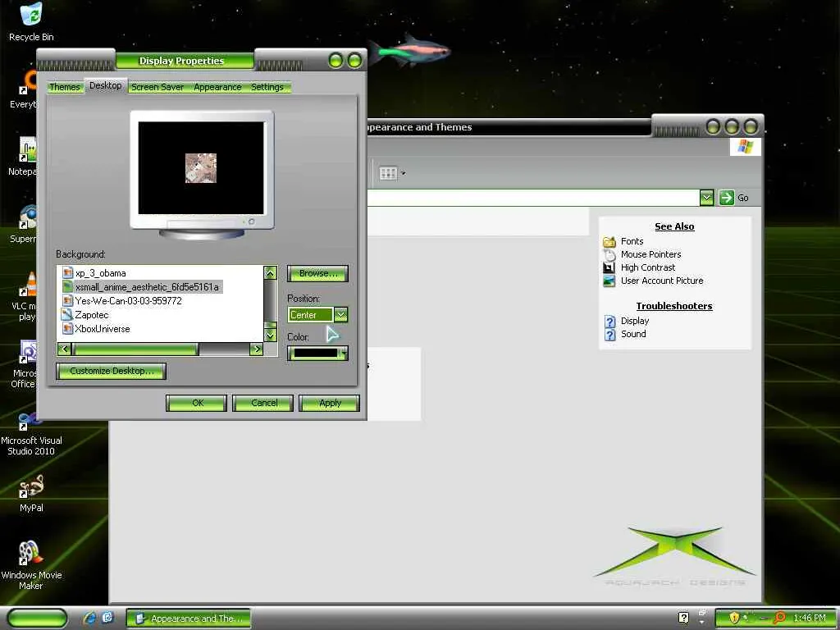Screen dimensions: 840x630
Task: Click the second quick launch icon beside Internet Explorer
Action: click(x=107, y=618)
